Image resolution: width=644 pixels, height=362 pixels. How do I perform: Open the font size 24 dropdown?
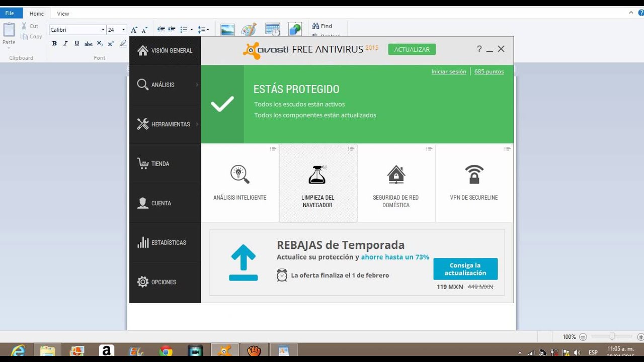(124, 30)
